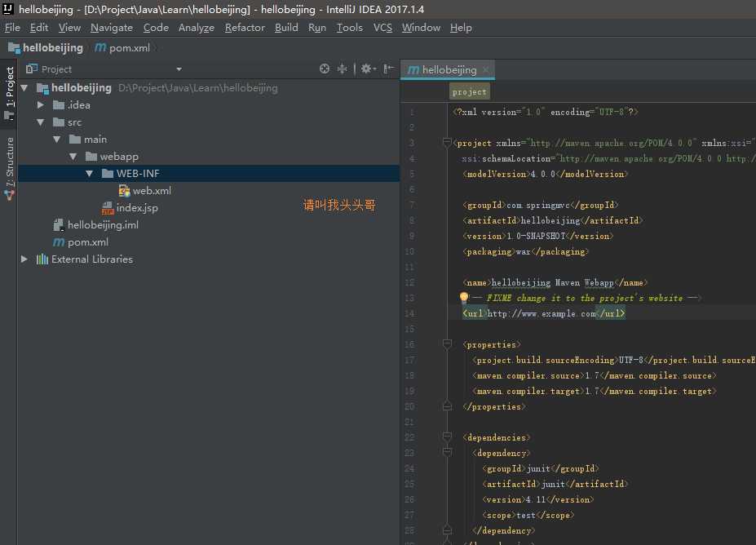Click the groupId com.springmvc line
Image resolution: width=756 pixels, height=545 pixels.
(540, 205)
